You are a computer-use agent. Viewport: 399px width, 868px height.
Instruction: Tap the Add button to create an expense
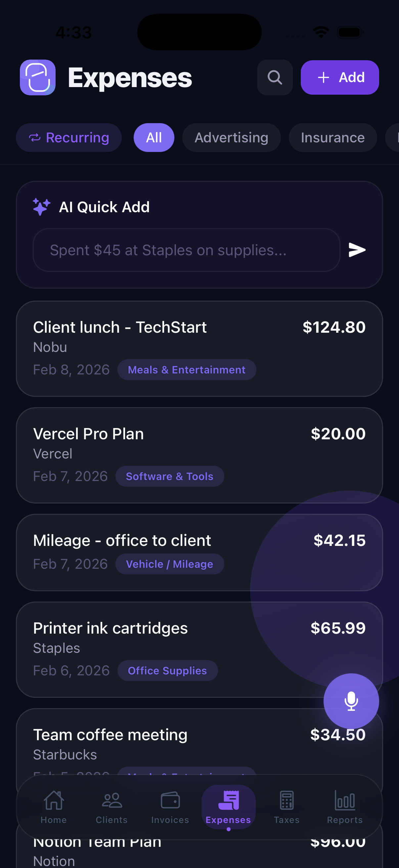[340, 77]
